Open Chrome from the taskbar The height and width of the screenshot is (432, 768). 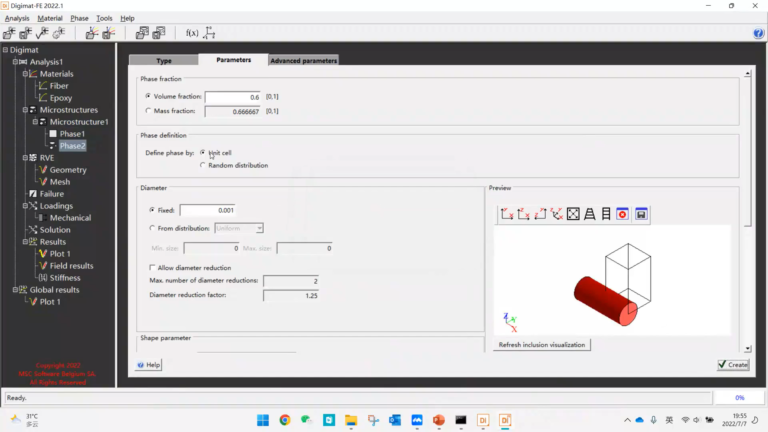click(285, 420)
